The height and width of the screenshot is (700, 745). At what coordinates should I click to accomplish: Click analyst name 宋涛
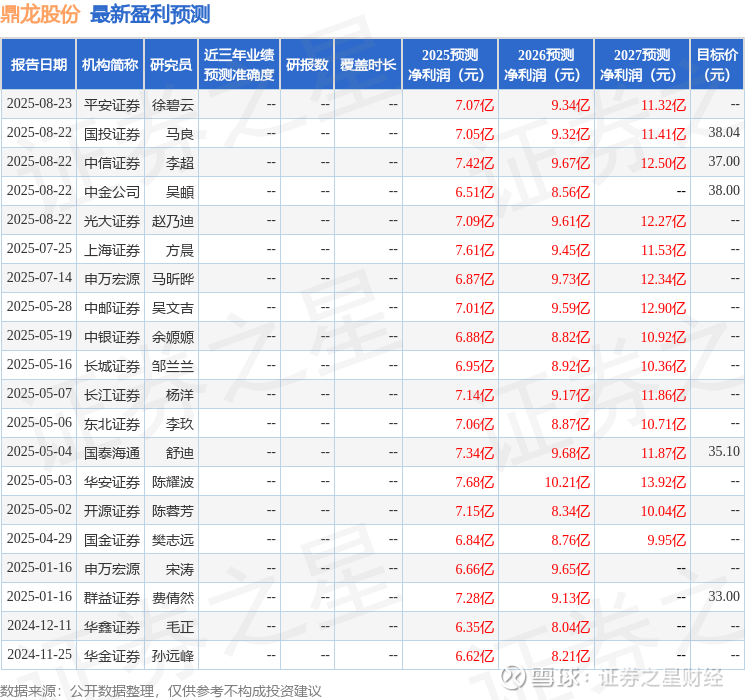pyautogui.click(x=180, y=569)
